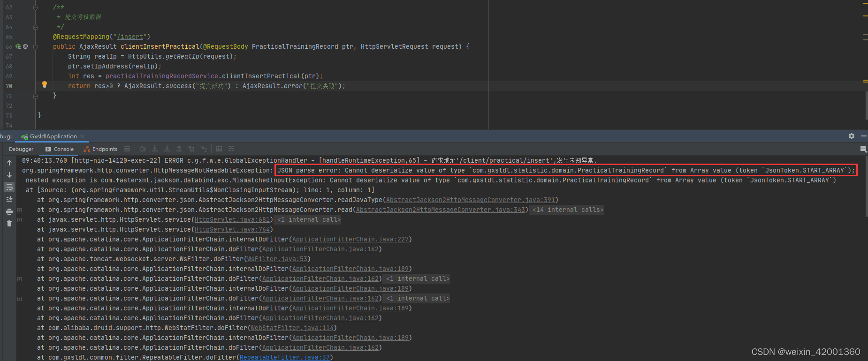Clear console with the trash icon

(x=9, y=224)
